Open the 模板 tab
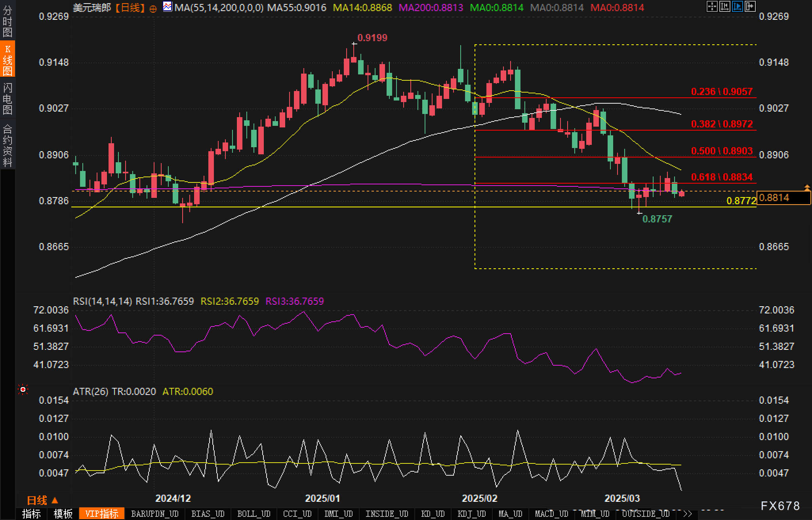812x520 pixels. (63, 514)
